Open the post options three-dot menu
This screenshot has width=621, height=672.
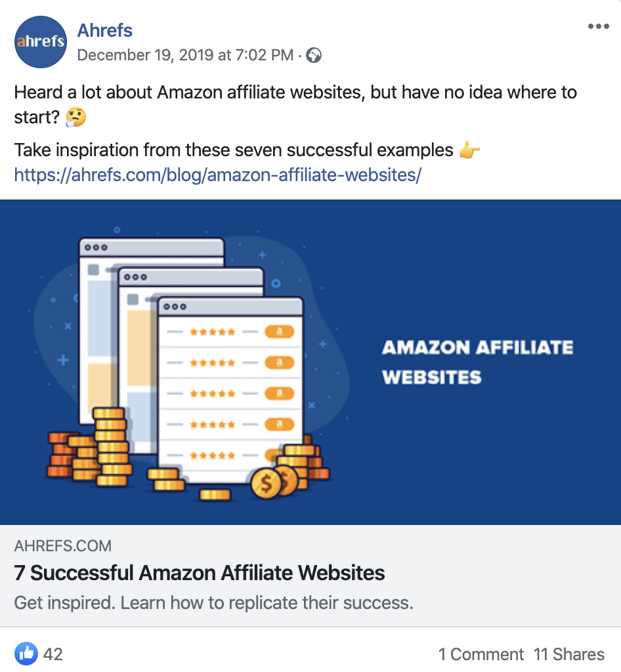pos(598,26)
